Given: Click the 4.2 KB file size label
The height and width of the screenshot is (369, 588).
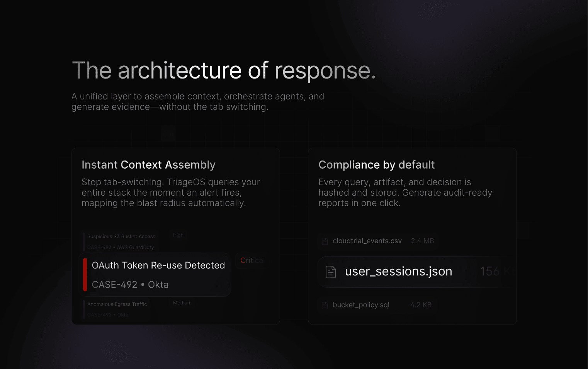Looking at the screenshot, I should pos(421,305).
